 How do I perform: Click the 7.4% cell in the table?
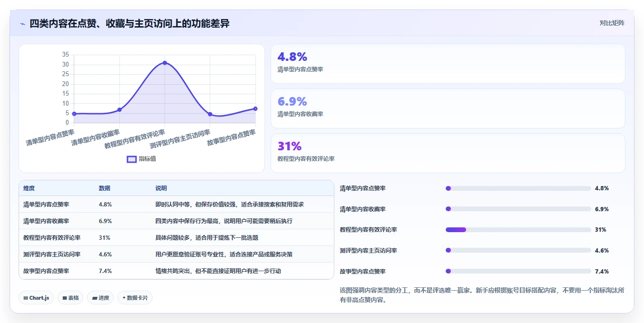105,271
